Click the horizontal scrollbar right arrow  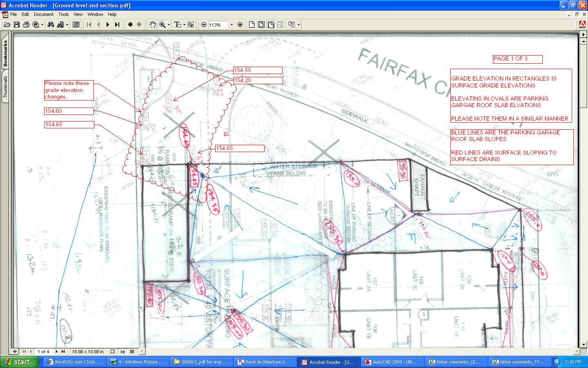pyautogui.click(x=576, y=351)
